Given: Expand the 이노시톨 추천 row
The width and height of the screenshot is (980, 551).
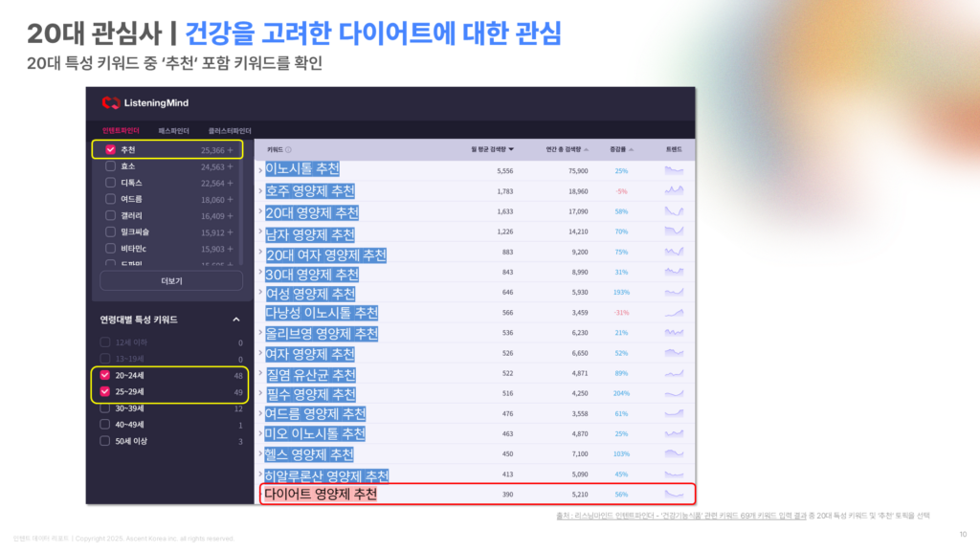Looking at the screenshot, I should [x=260, y=170].
